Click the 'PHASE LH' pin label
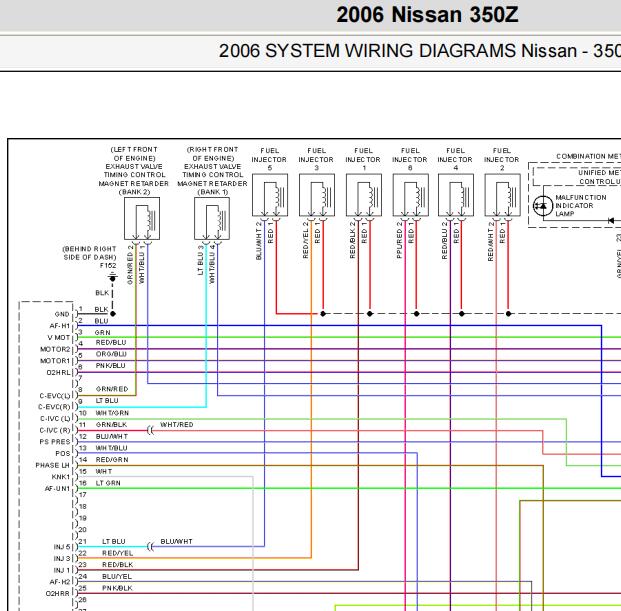This screenshot has height=611, width=621. point(52,465)
